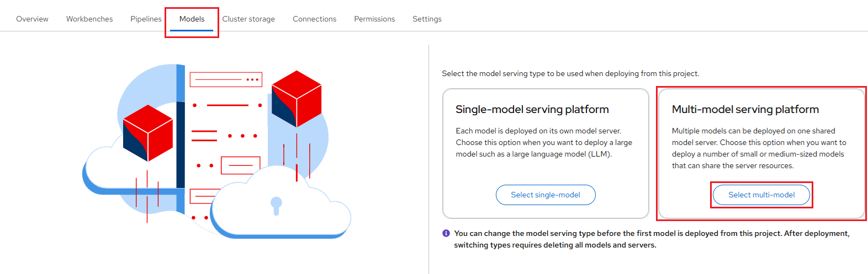
Task: Switch to the Workbenches tab
Action: pyautogui.click(x=89, y=19)
